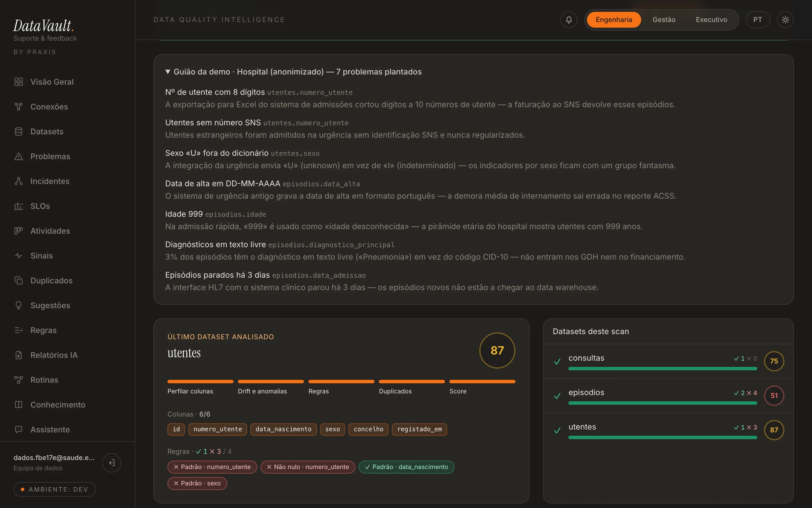
Task: Click the Conexões sidebar icon
Action: pos(18,107)
